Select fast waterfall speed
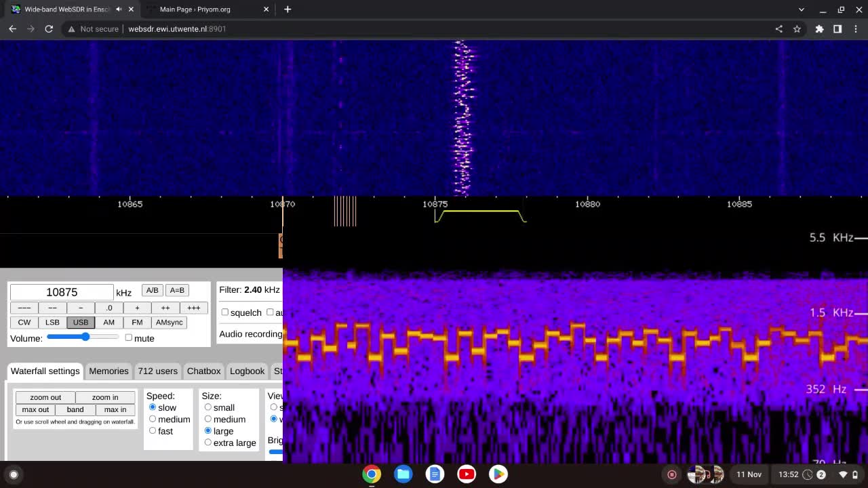This screenshot has height=488, width=868. click(x=152, y=430)
